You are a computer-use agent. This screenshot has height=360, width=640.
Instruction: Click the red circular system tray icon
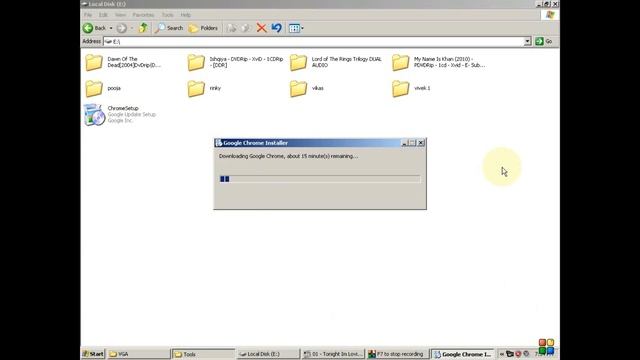coord(518,354)
